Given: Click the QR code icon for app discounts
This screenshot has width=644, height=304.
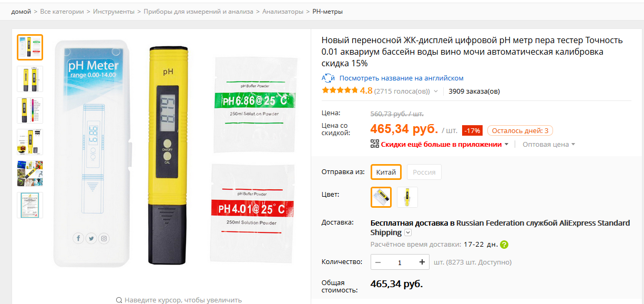Looking at the screenshot, I should 375,144.
